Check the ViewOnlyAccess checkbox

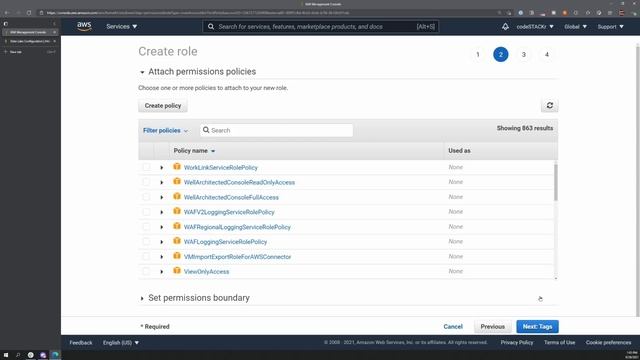click(x=146, y=271)
